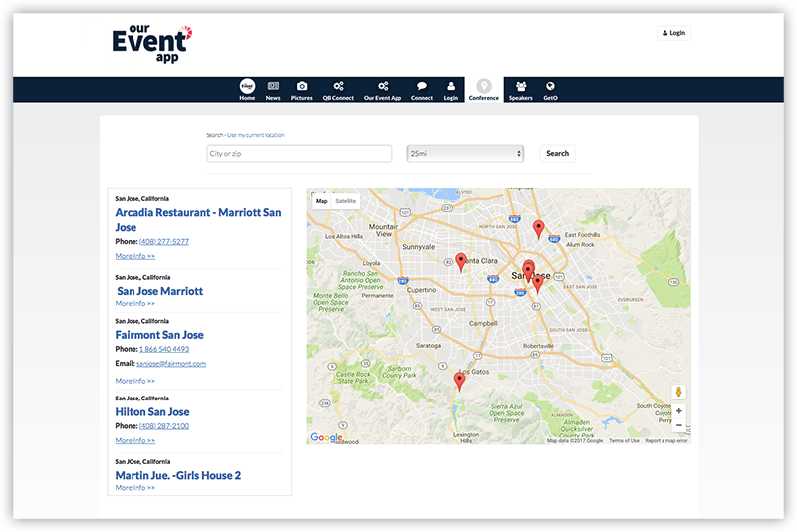Screen dimensions: 797x532
Task: Open the 25mi radius dropdown
Action: click(465, 154)
